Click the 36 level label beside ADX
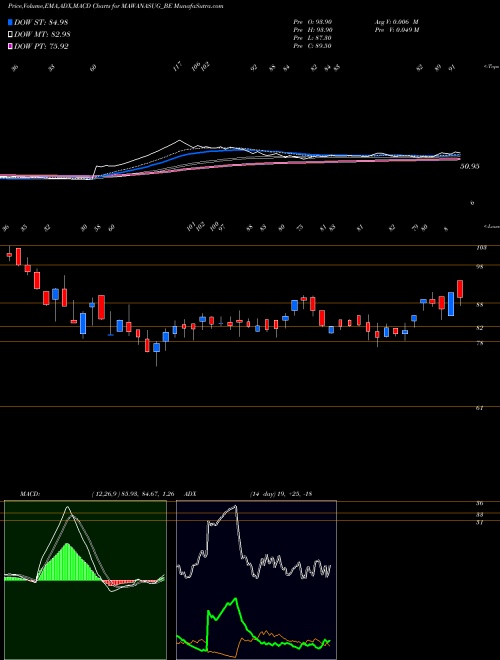500x660 pixels. 479,503
